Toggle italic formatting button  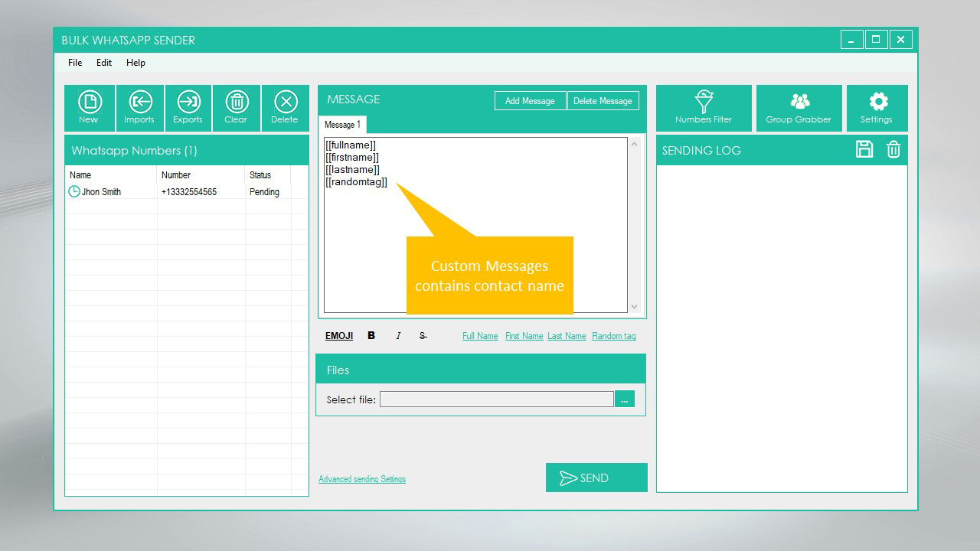click(398, 336)
